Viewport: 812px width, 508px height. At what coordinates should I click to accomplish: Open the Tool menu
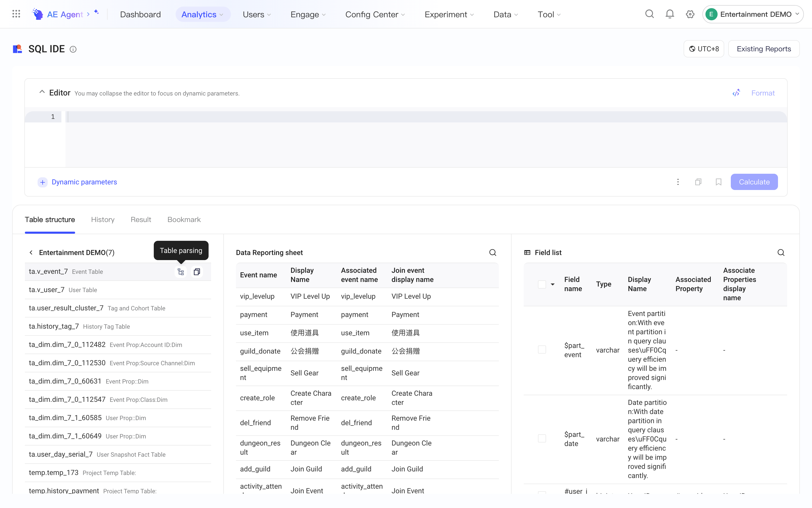coord(549,14)
